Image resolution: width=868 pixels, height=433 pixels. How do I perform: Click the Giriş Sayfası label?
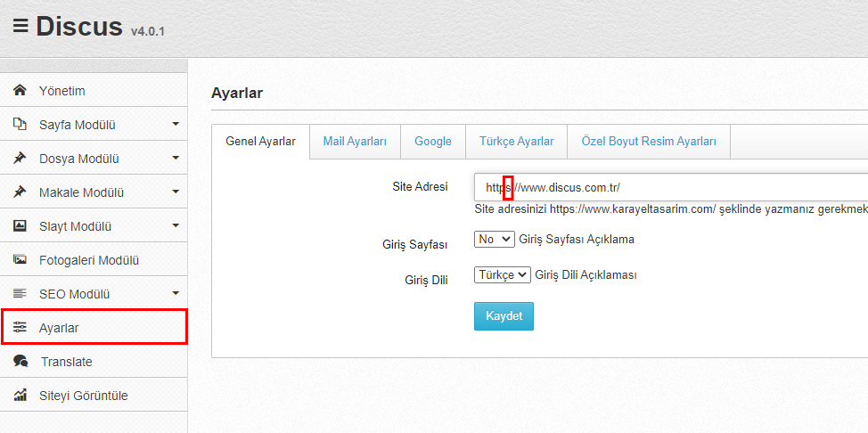pyautogui.click(x=415, y=245)
